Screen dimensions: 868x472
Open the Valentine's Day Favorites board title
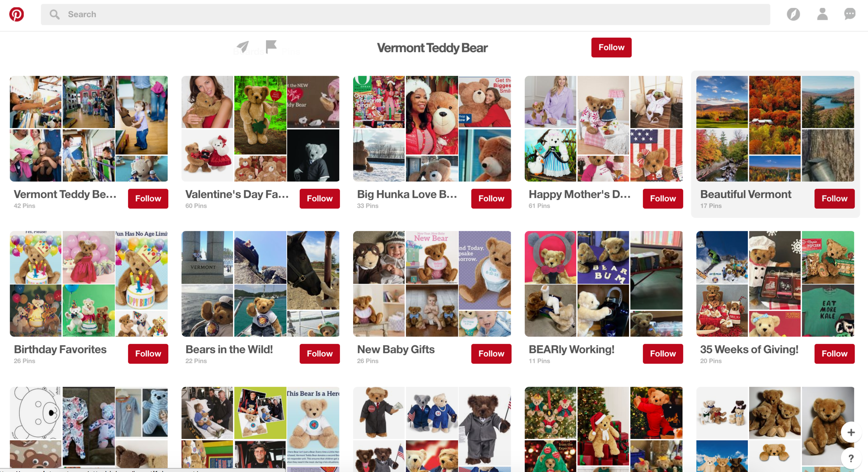(x=237, y=194)
